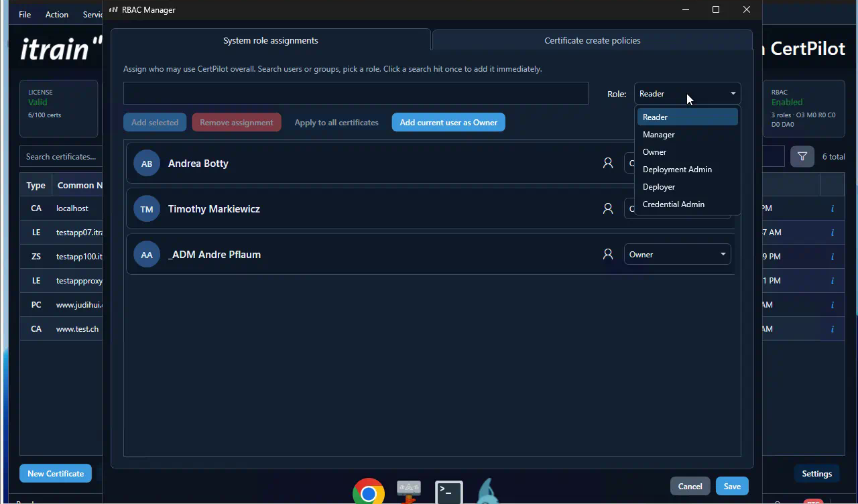
Task: Choose Reader in the role list
Action: (687, 117)
